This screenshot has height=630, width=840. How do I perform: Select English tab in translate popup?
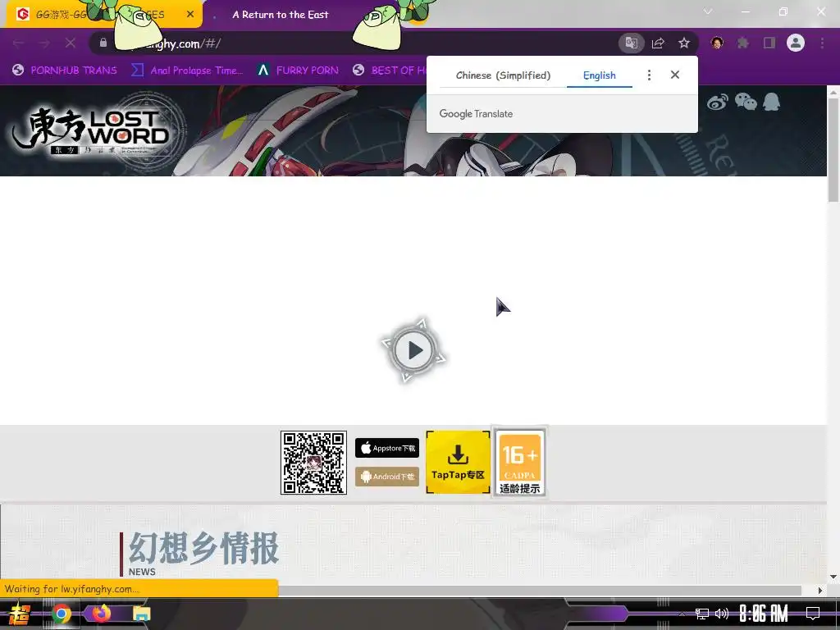coord(600,75)
